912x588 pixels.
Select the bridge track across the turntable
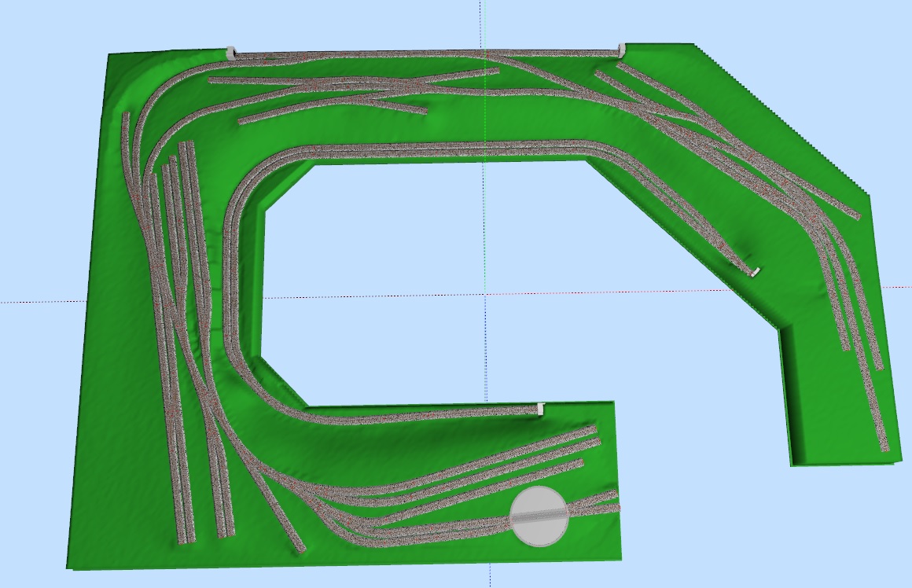(539, 515)
